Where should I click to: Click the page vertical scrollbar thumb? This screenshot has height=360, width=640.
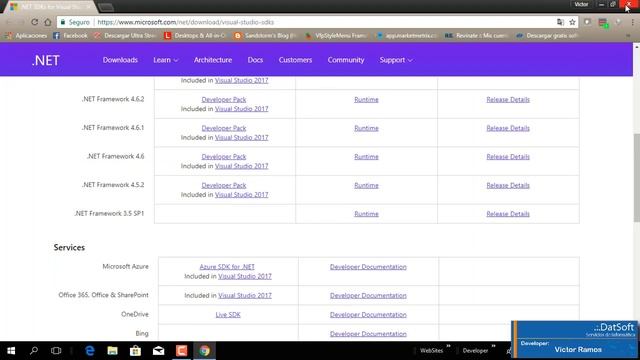click(x=636, y=178)
